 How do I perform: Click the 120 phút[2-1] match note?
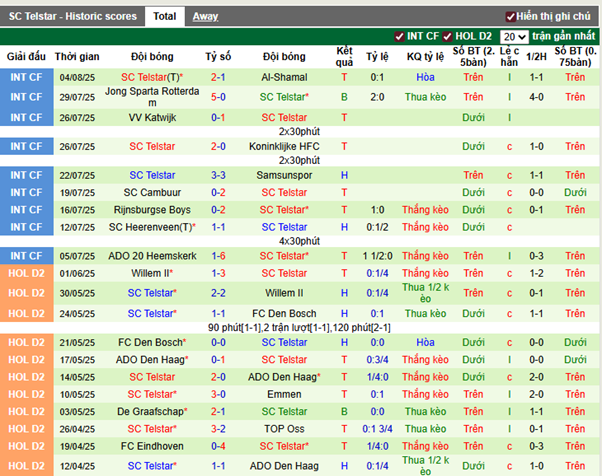[362, 327]
